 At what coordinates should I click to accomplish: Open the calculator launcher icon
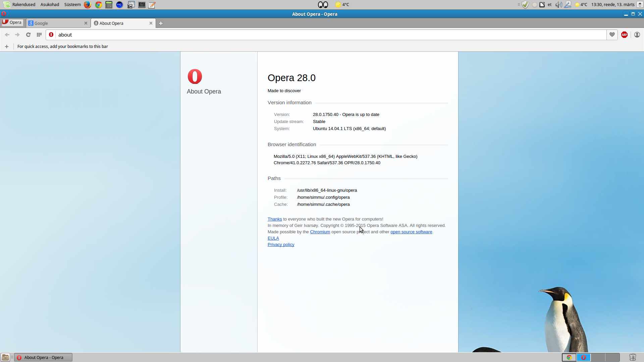tap(109, 5)
